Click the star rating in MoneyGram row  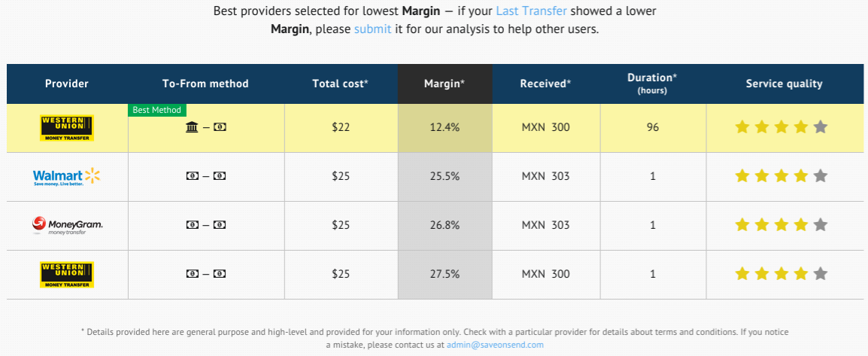(781, 225)
